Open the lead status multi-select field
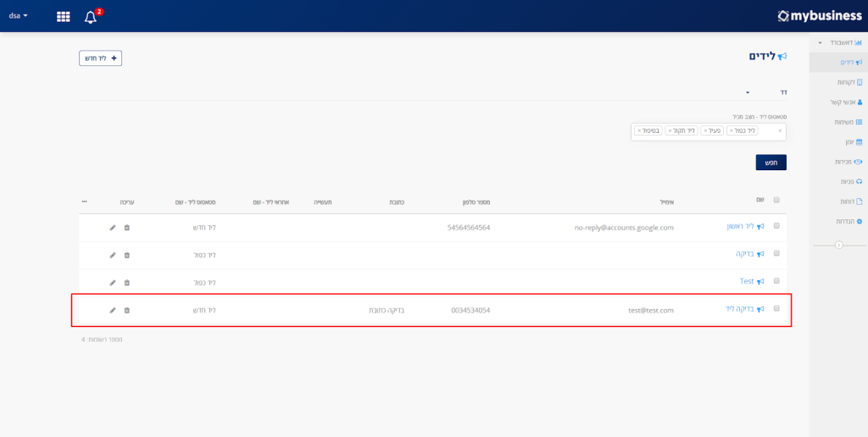This screenshot has width=868, height=437. pos(709,131)
